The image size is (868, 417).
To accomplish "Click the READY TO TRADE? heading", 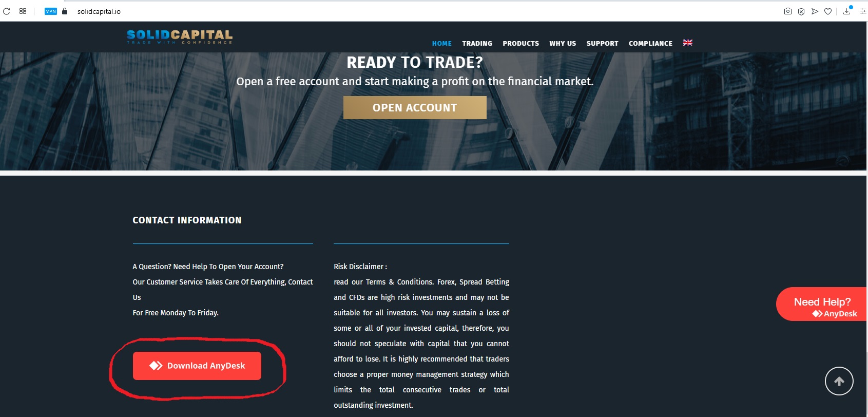I will click(415, 62).
